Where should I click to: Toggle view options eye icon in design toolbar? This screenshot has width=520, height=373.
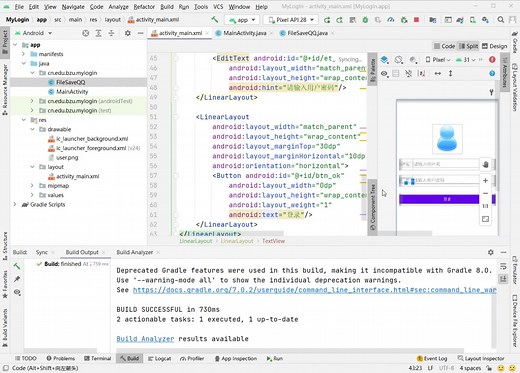pos(384,73)
